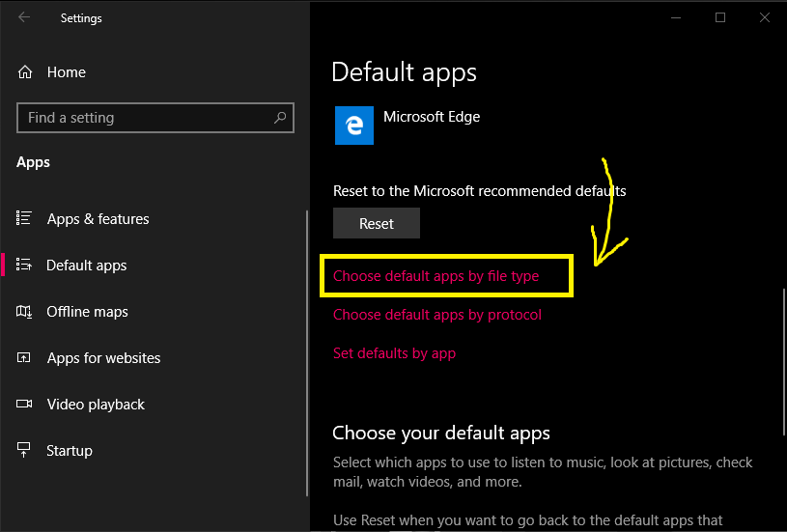Open Set defaults by app link
This screenshot has height=532, width=787.
395,353
